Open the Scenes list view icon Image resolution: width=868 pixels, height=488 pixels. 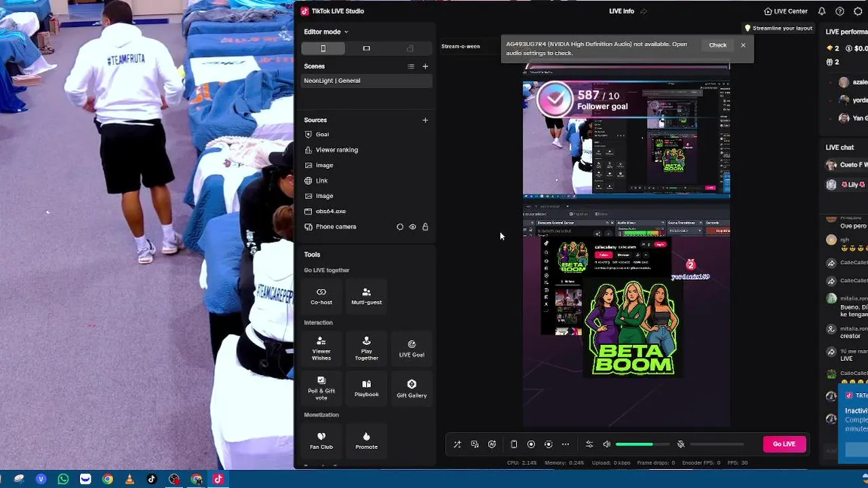[x=410, y=66]
